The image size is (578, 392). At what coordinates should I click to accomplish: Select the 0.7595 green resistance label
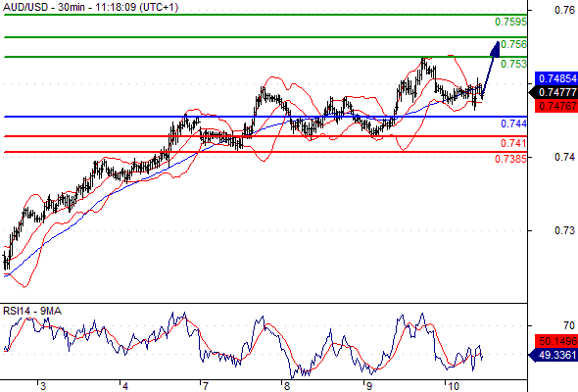(x=510, y=23)
